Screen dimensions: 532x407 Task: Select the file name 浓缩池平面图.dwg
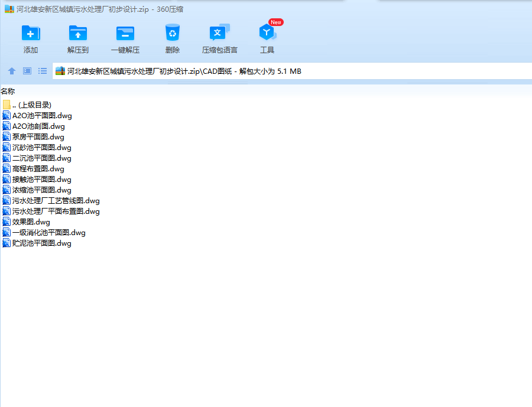pos(42,190)
